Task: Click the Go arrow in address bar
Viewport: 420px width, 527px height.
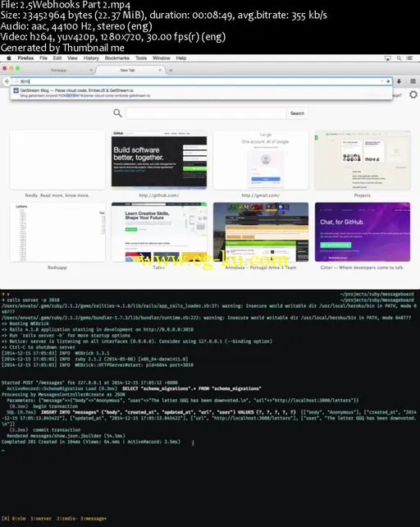Action: tap(388, 81)
